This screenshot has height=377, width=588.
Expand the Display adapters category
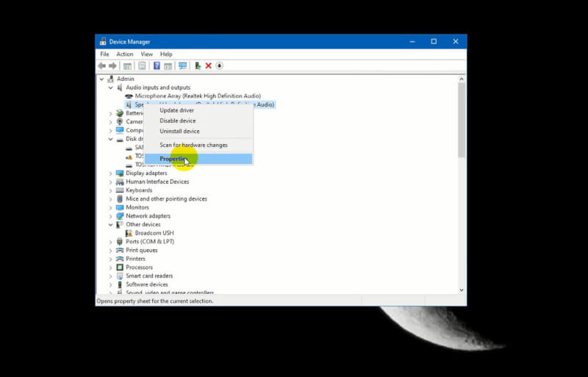(111, 173)
